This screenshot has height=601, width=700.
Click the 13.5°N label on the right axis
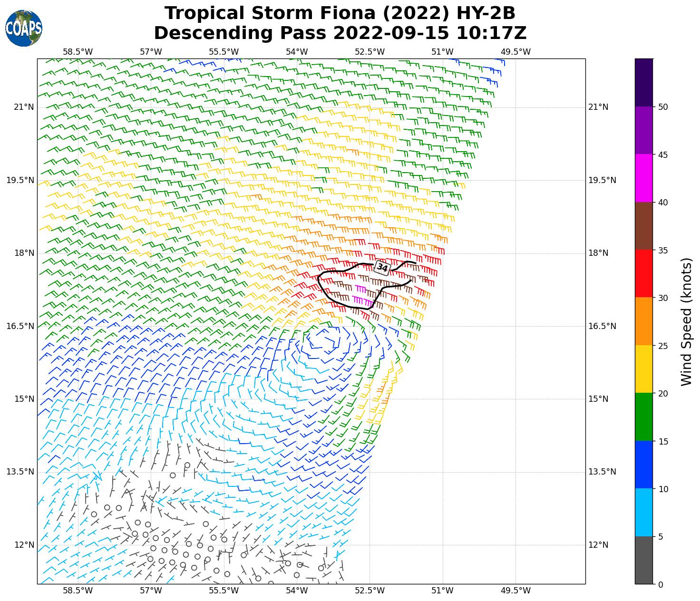click(x=602, y=472)
